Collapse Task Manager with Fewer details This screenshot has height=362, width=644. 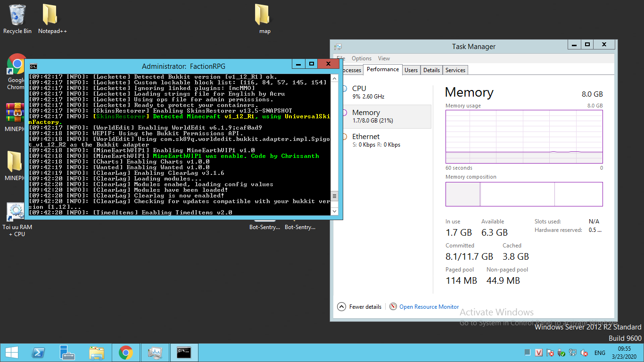[360, 307]
